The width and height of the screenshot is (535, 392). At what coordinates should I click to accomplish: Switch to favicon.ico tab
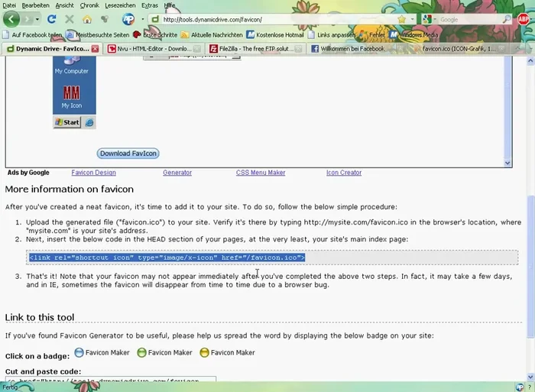(x=459, y=49)
